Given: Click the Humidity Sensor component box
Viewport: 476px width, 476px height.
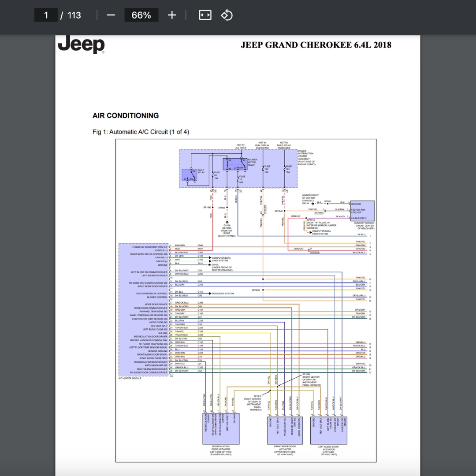Looking at the screenshot, I should point(362,211).
